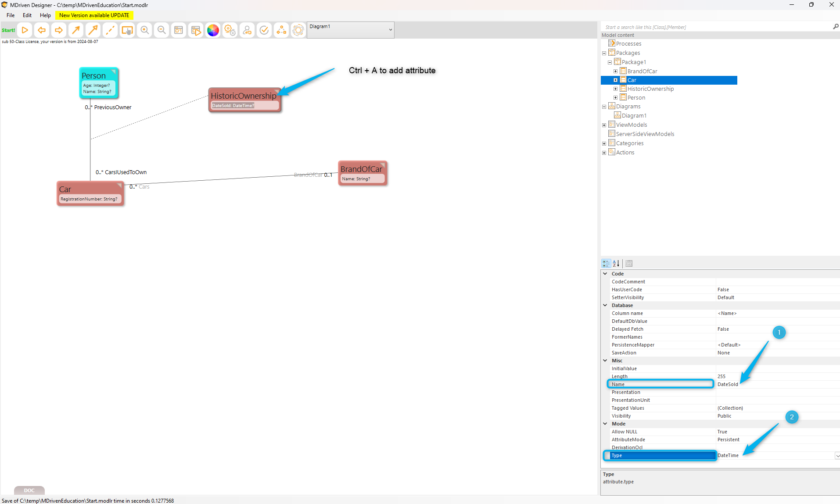The image size is (840, 504).
Task: Click the green Start! button
Action: point(8,30)
